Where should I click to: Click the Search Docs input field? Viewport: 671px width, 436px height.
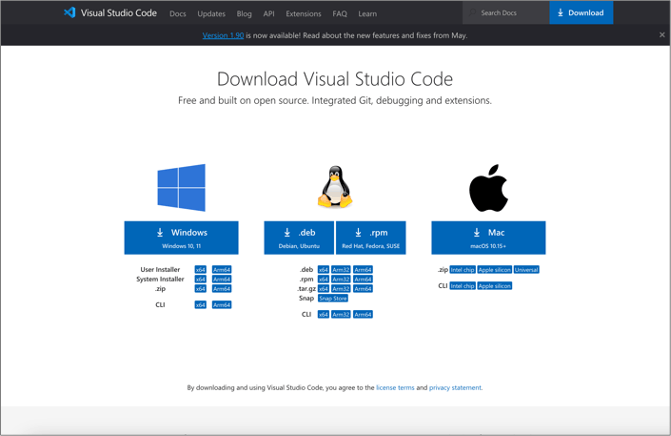(505, 13)
